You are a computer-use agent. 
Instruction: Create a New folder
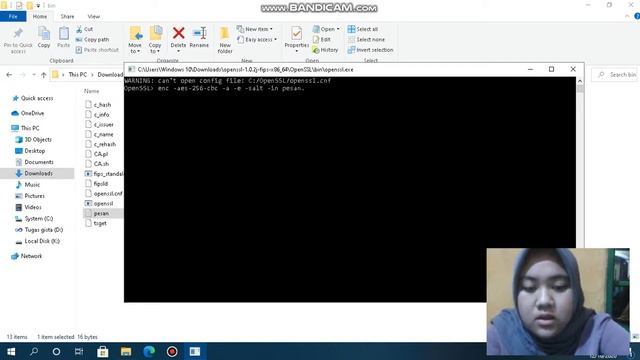225,40
